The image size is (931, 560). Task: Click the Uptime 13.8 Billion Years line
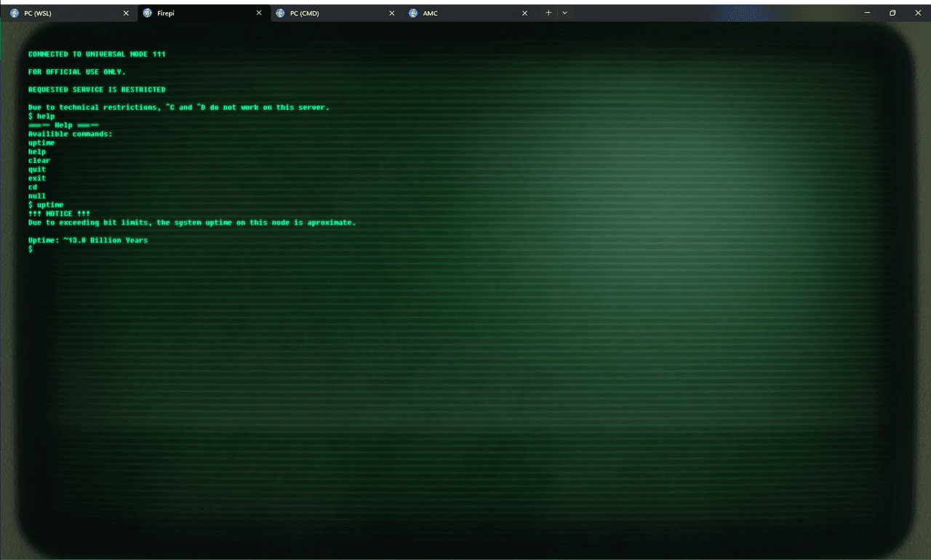coord(88,240)
